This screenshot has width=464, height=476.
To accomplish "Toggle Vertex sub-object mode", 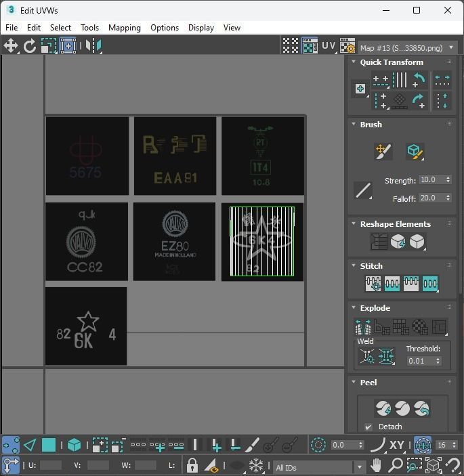I will pyautogui.click(x=11, y=446).
